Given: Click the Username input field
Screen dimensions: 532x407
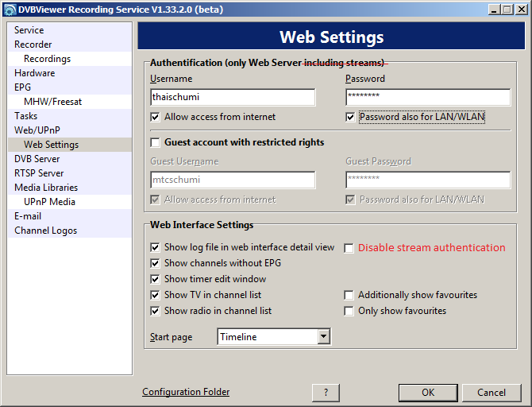Looking at the screenshot, I should point(233,97).
